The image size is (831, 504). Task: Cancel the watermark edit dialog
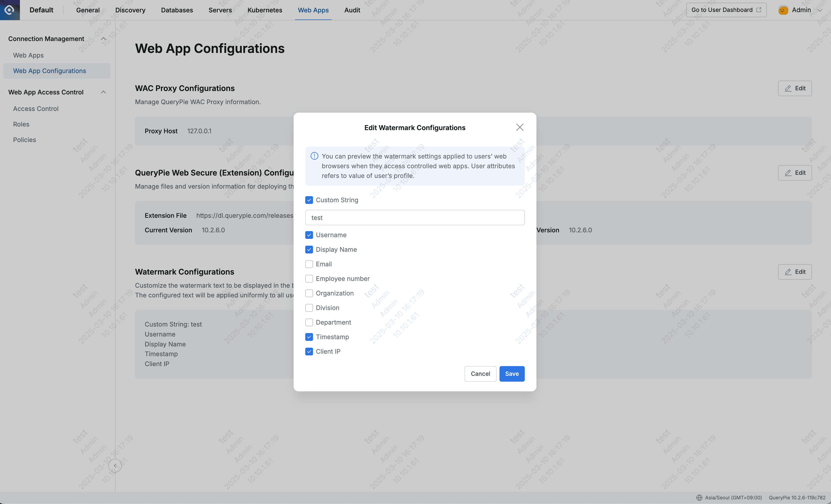click(480, 374)
